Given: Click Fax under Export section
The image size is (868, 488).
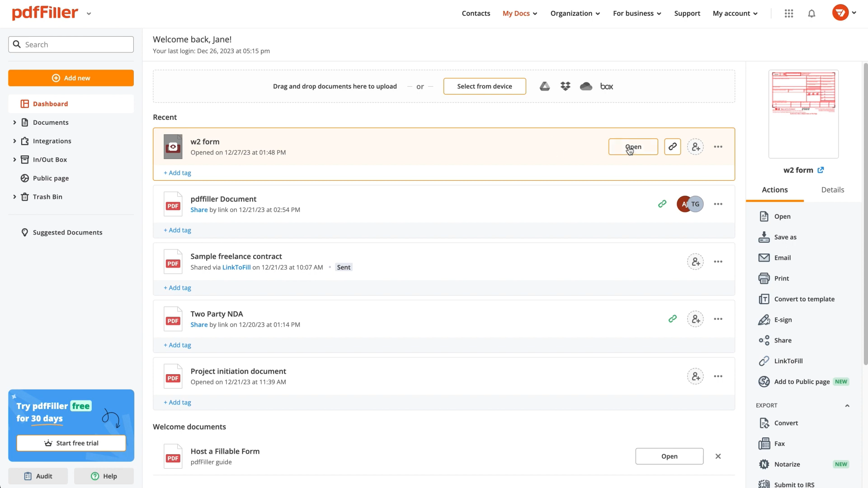Looking at the screenshot, I should (x=772, y=444).
